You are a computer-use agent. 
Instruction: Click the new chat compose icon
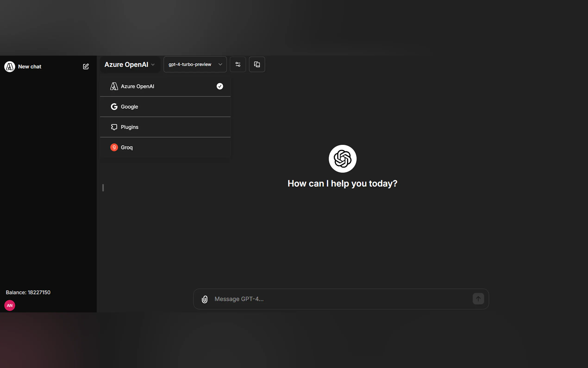click(86, 67)
